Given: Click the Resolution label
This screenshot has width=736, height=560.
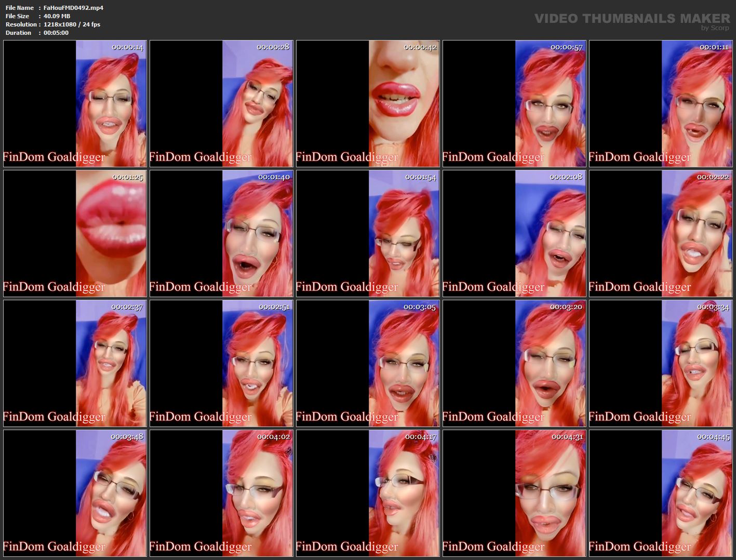Looking at the screenshot, I should (x=21, y=24).
